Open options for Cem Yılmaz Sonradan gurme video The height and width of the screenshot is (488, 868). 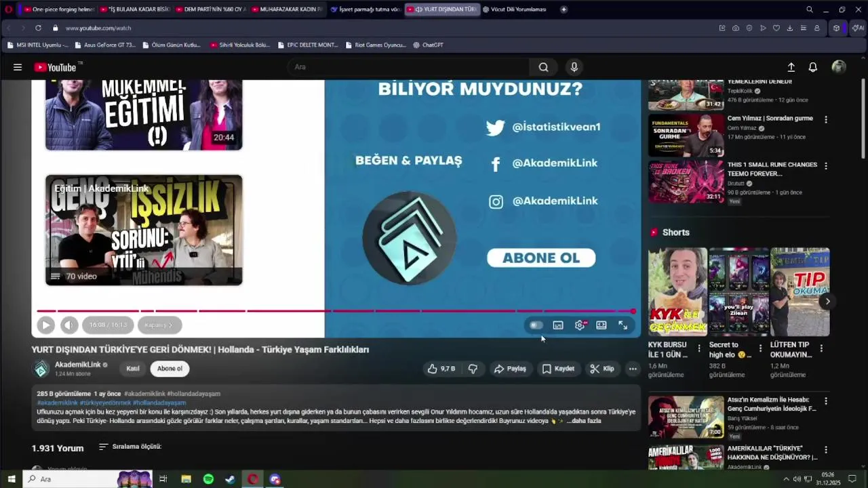point(825,119)
